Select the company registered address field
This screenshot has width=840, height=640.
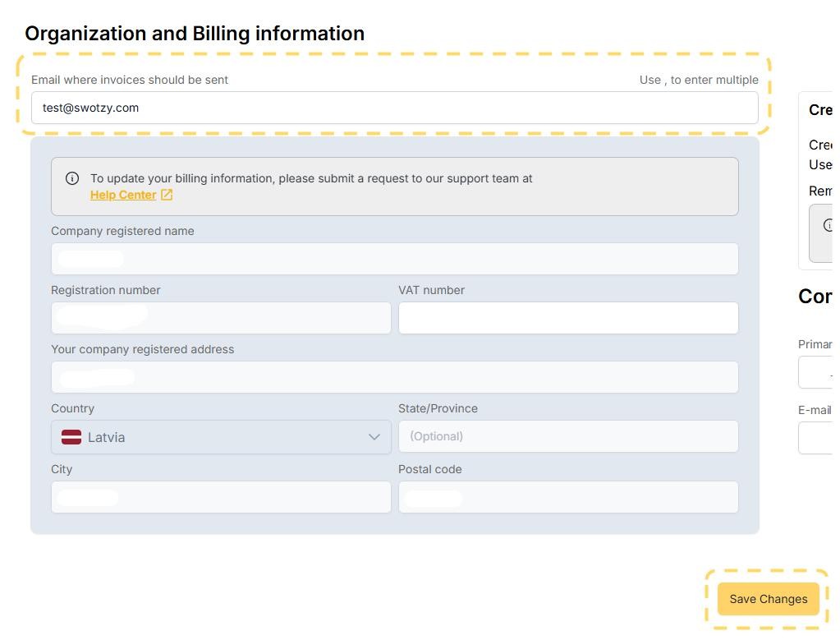(x=394, y=377)
